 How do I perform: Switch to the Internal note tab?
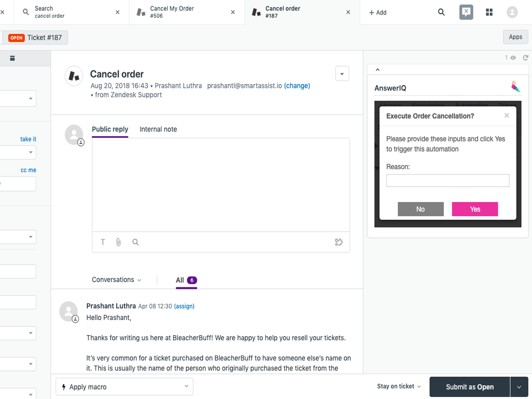pos(158,129)
